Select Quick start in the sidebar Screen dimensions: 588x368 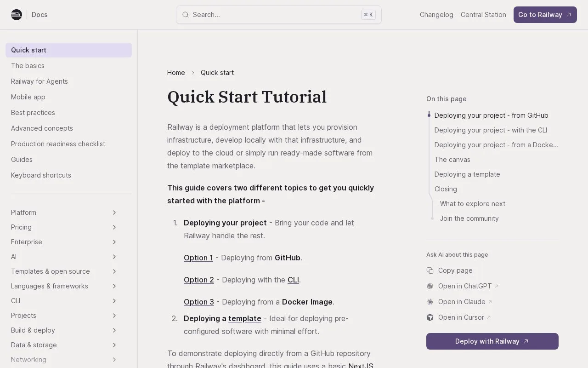click(68, 50)
